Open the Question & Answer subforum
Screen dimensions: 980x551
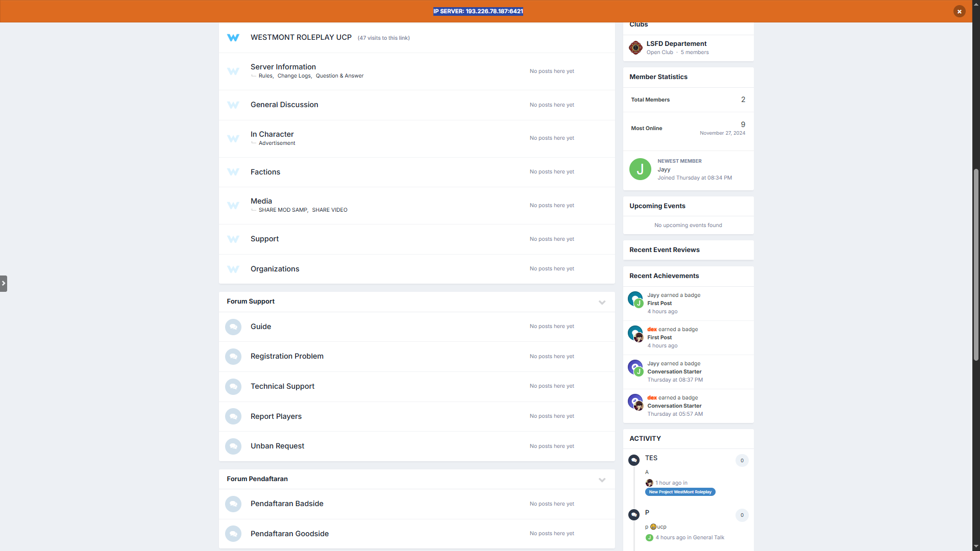point(339,76)
